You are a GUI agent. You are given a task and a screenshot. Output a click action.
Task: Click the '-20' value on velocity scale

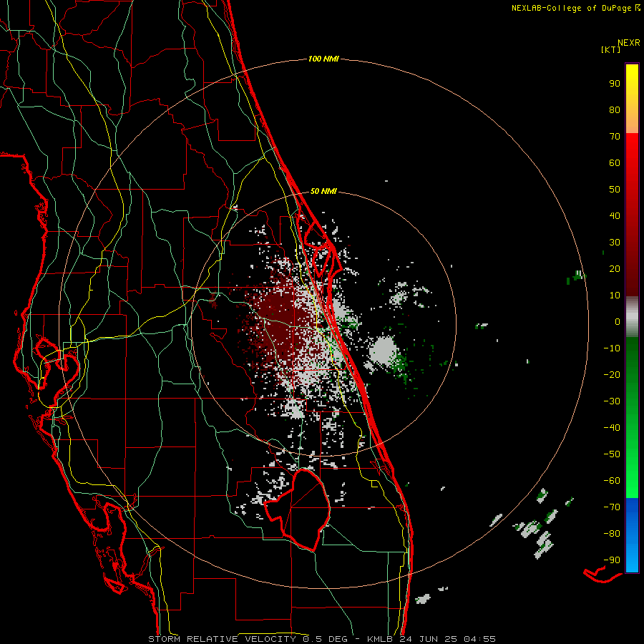(x=612, y=375)
